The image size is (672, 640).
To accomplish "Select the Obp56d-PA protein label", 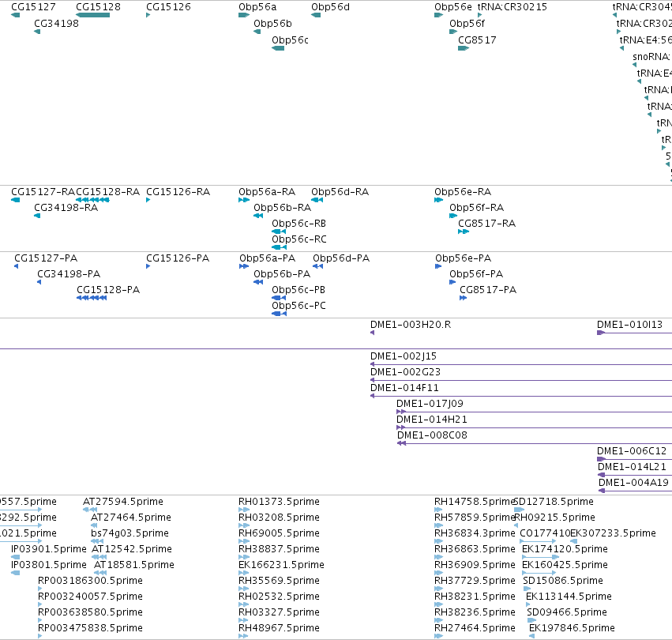I will pyautogui.click(x=341, y=258).
